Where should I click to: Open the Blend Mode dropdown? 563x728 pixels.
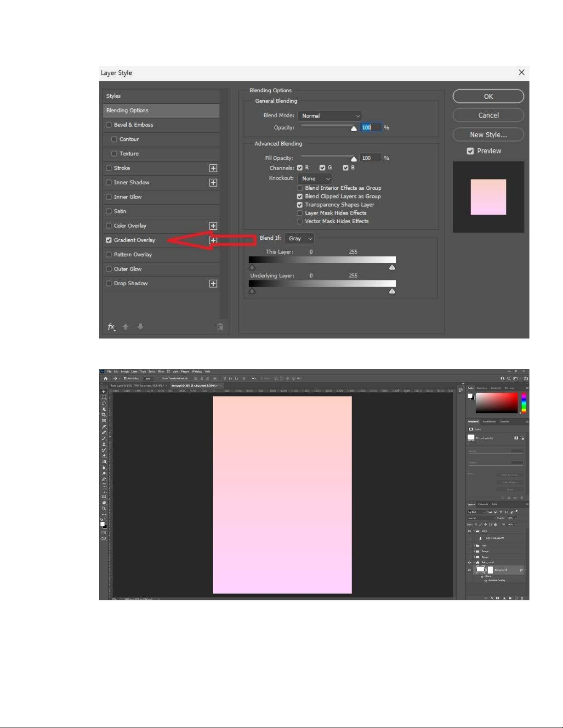330,116
